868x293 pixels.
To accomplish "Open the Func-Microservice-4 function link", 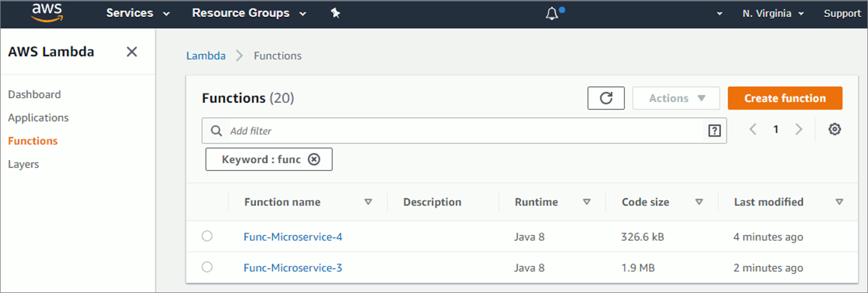I will click(293, 237).
